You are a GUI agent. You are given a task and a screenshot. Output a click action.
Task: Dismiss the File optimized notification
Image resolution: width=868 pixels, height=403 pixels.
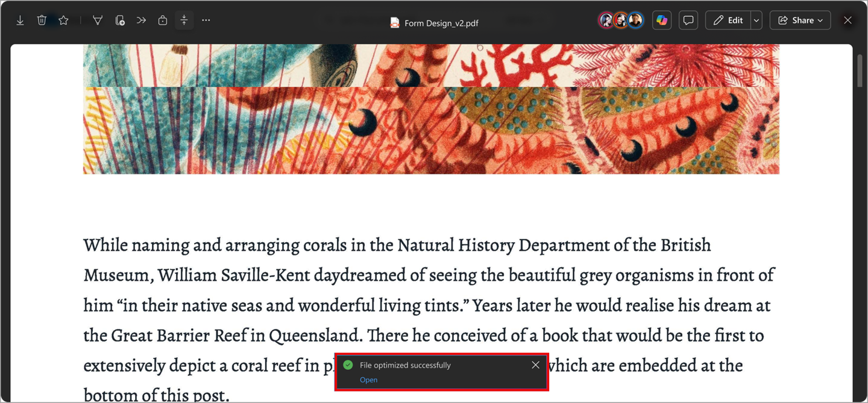(x=535, y=365)
